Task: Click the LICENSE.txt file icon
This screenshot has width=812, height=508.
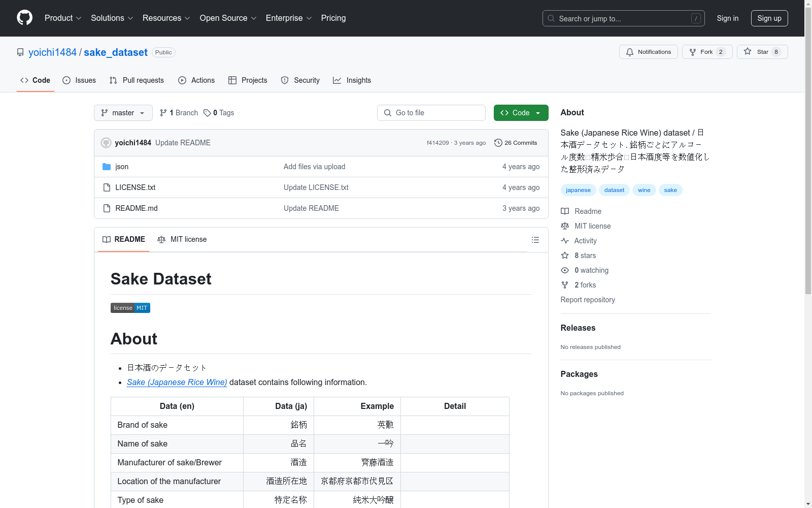Action: [107, 187]
